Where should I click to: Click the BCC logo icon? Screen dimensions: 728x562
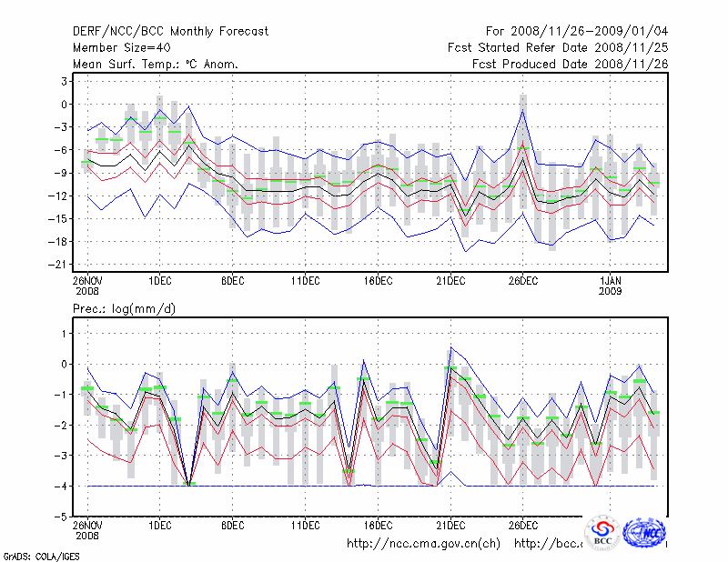coord(602,534)
